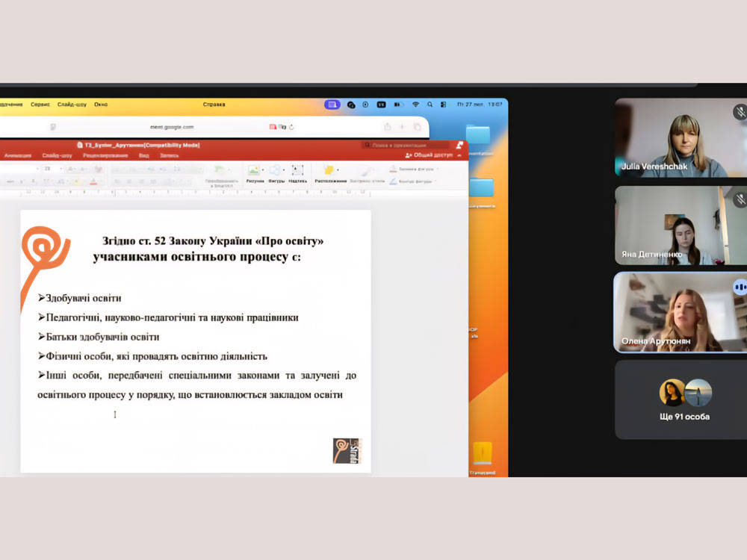Click the Рисунок (Picture) insert icon
The height and width of the screenshot is (560, 747).
tap(254, 171)
